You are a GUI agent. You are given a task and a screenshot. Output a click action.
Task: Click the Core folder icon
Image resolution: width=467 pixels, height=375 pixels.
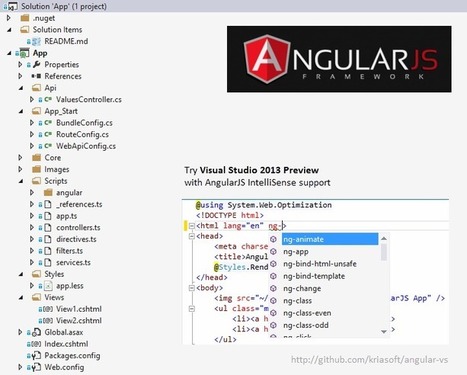click(x=36, y=158)
